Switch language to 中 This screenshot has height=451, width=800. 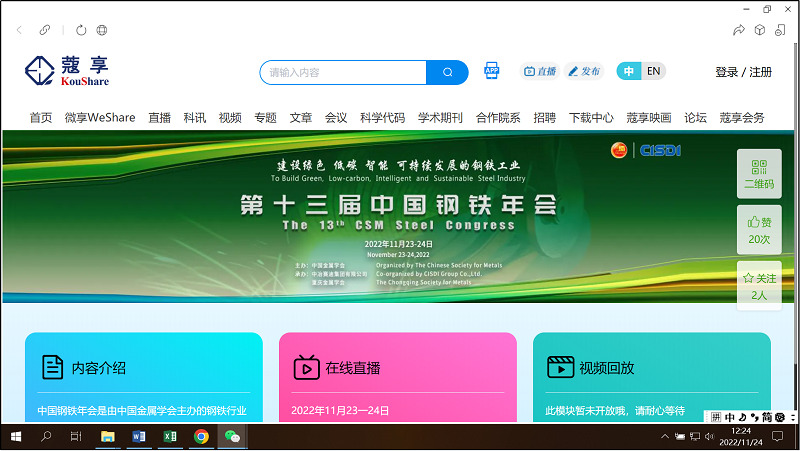pos(629,71)
